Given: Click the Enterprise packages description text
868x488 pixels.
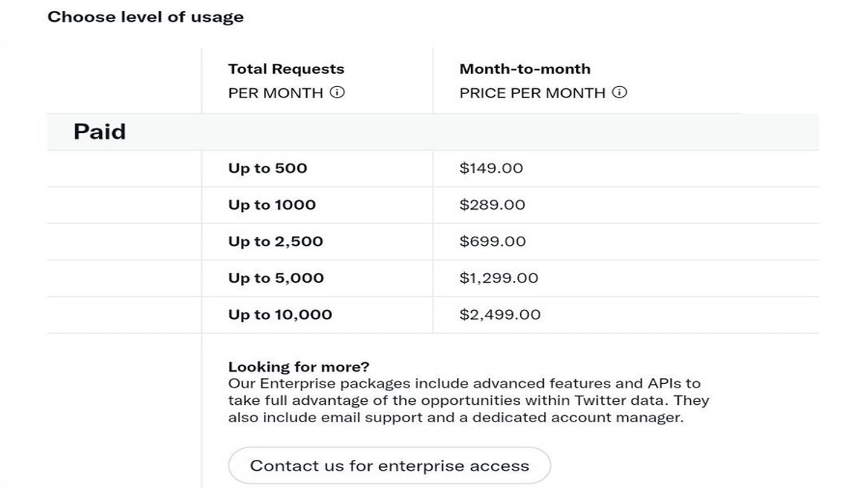Looking at the screenshot, I should 469,401.
